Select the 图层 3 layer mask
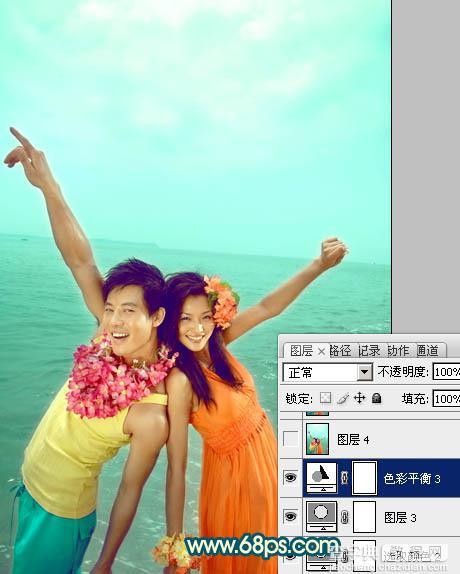460x574 pixels. pyautogui.click(x=364, y=517)
